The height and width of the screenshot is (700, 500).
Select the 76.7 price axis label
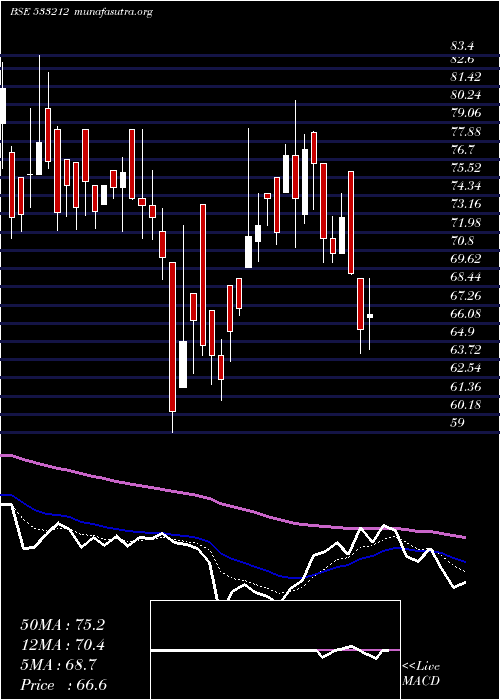click(462, 150)
